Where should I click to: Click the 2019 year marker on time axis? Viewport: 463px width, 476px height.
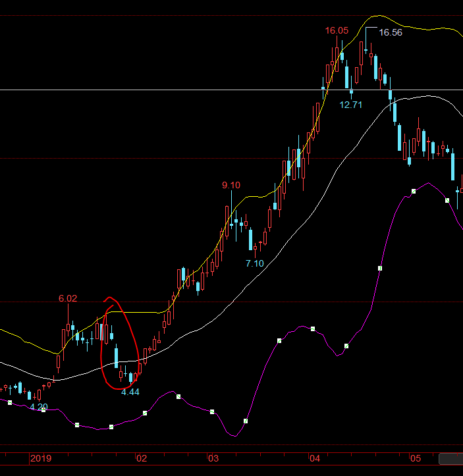pos(41,458)
